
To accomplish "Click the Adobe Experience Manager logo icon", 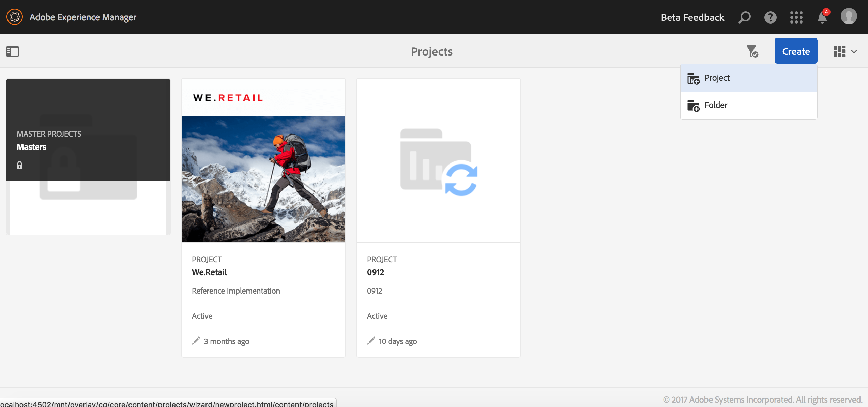I will coord(15,17).
